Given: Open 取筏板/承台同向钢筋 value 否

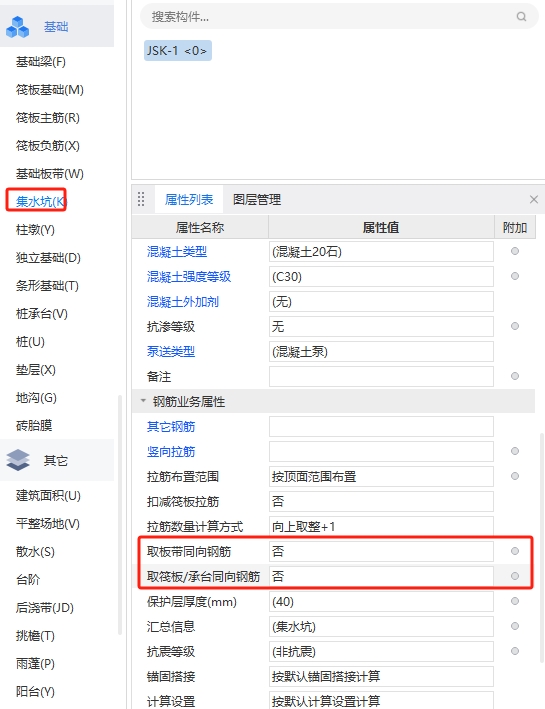Looking at the screenshot, I should click(x=381, y=577).
